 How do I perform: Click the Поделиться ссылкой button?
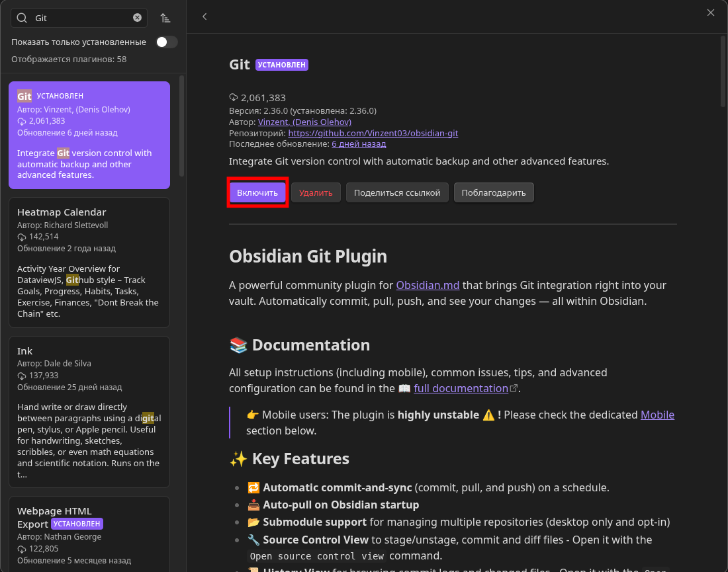pos(397,192)
